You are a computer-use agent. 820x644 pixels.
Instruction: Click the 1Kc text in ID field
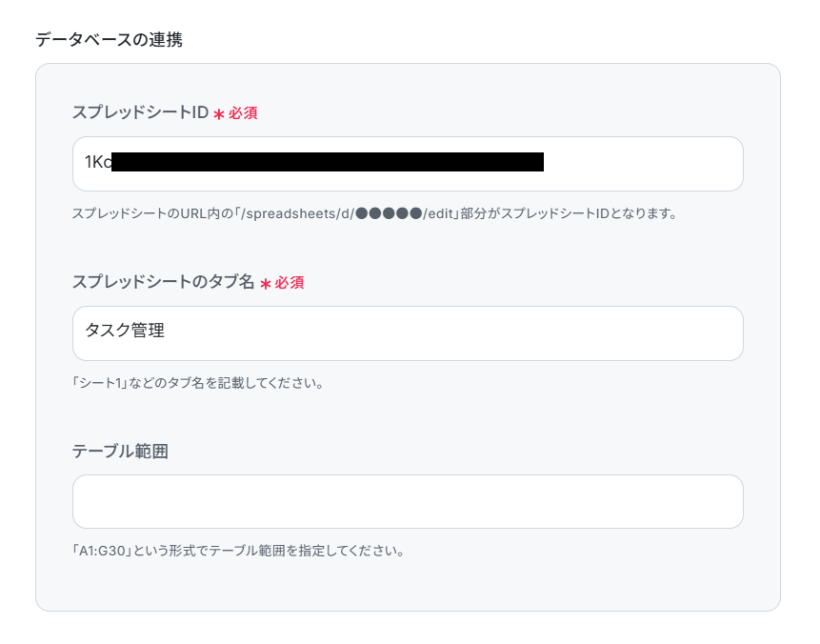click(x=98, y=162)
